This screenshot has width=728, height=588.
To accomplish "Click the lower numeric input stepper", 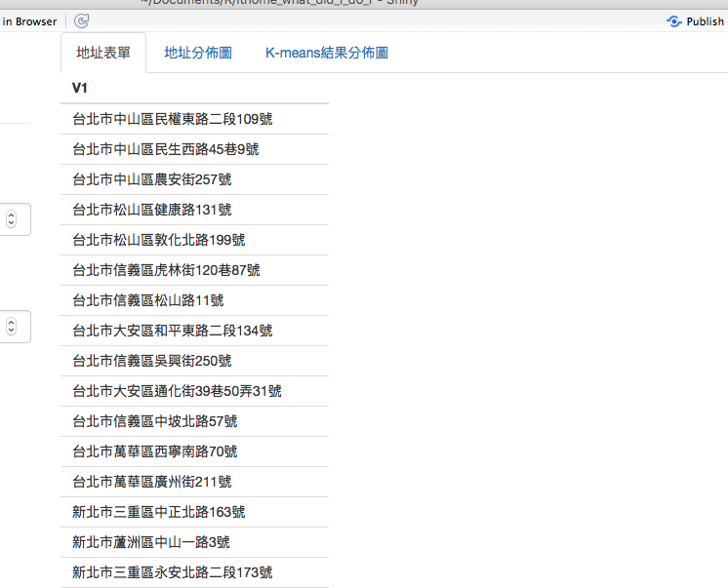I will [x=12, y=327].
